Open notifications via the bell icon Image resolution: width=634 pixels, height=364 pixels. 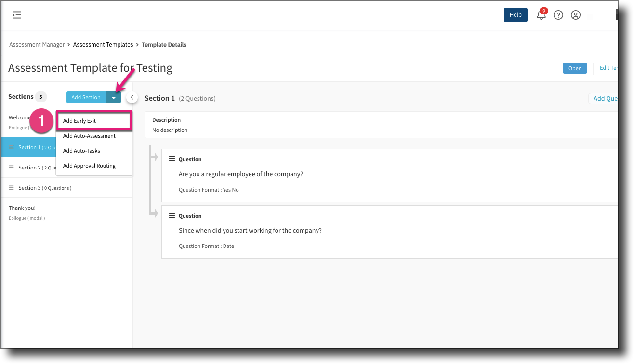tap(541, 15)
